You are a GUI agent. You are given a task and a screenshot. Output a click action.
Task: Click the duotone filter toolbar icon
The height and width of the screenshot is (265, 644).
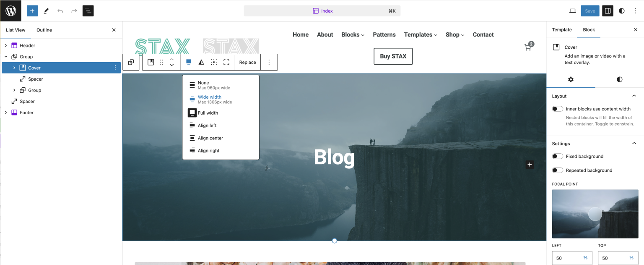point(201,62)
